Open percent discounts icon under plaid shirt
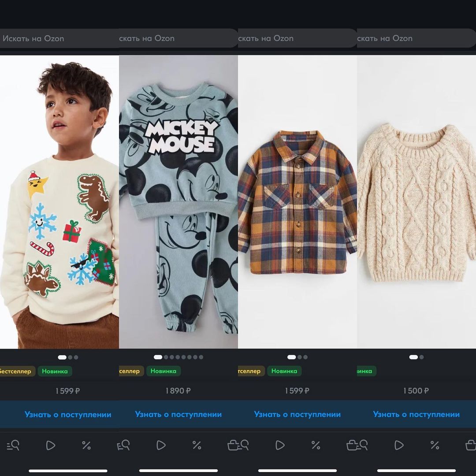The image size is (476, 476). pyautogui.click(x=316, y=445)
